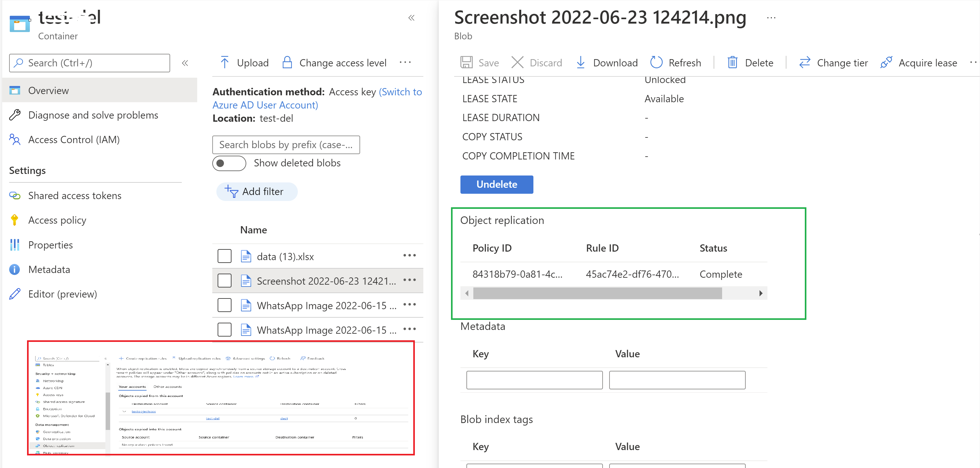980x468 pixels.
Task: Click the Access Control (IAM) people icon
Action: (14, 140)
